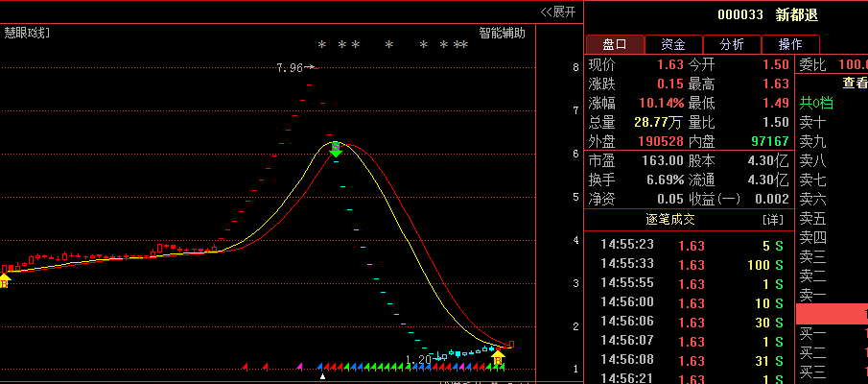Switch to the 资金 tab
Image resolution: width=868 pixels, height=384 pixels.
pyautogui.click(x=672, y=44)
